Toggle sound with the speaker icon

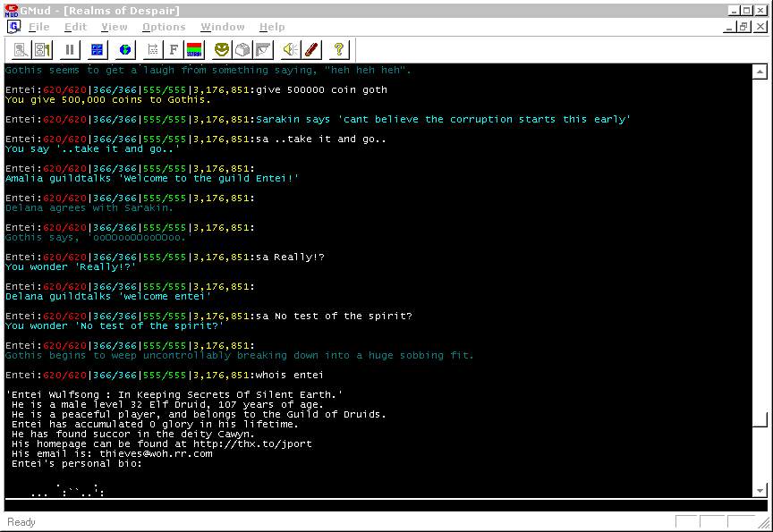[x=291, y=49]
